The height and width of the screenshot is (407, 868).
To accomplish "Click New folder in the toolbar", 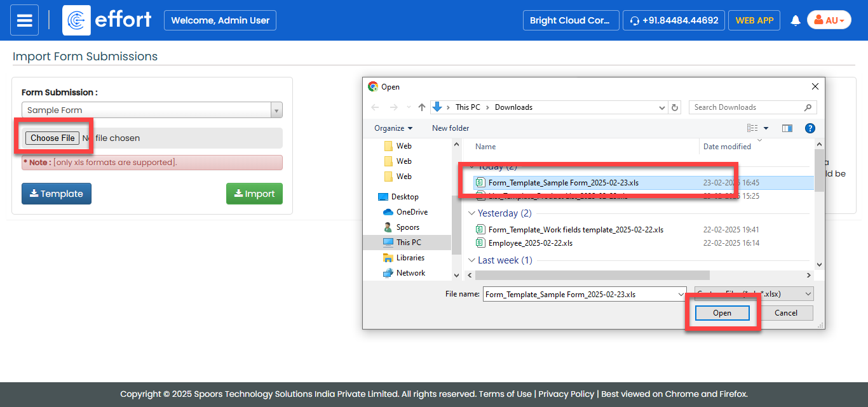I will click(x=451, y=128).
